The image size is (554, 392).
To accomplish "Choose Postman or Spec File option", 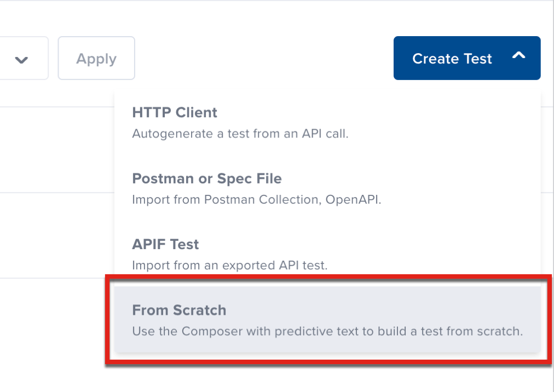I will point(206,178).
